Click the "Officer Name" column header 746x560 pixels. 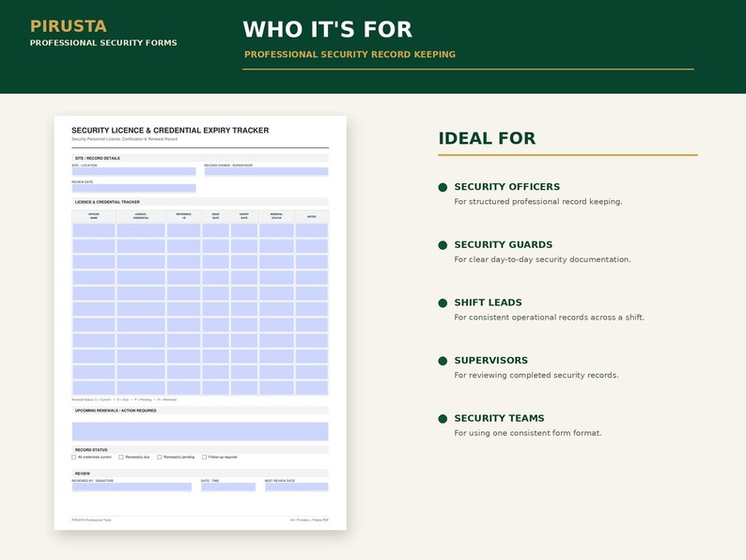94,216
